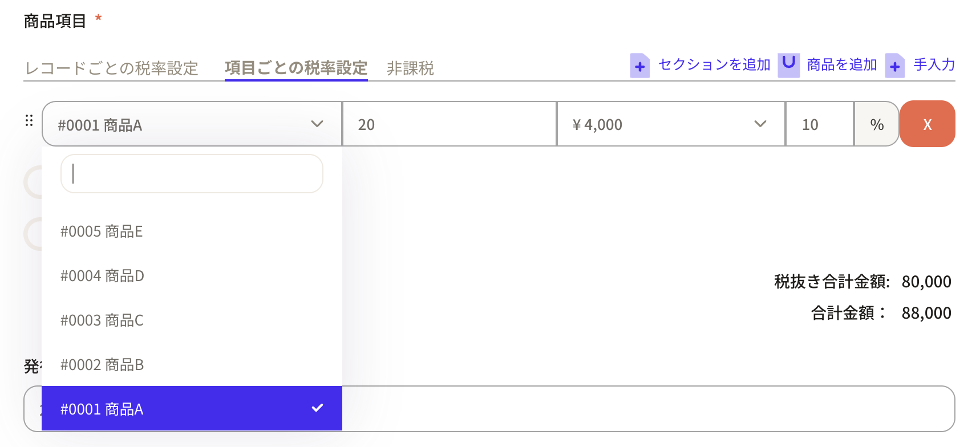Switch to レコードごとの税率設定 tab
This screenshot has height=447, width=980.
click(112, 68)
